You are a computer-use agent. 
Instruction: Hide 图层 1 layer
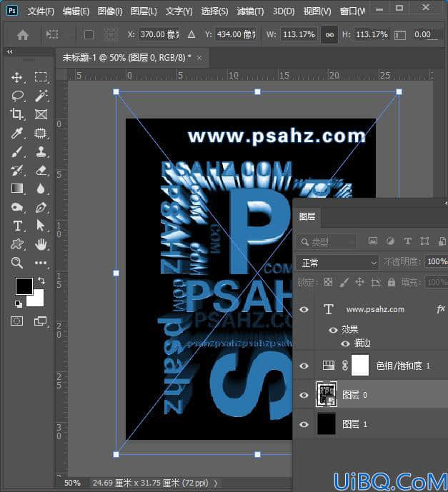click(x=304, y=425)
